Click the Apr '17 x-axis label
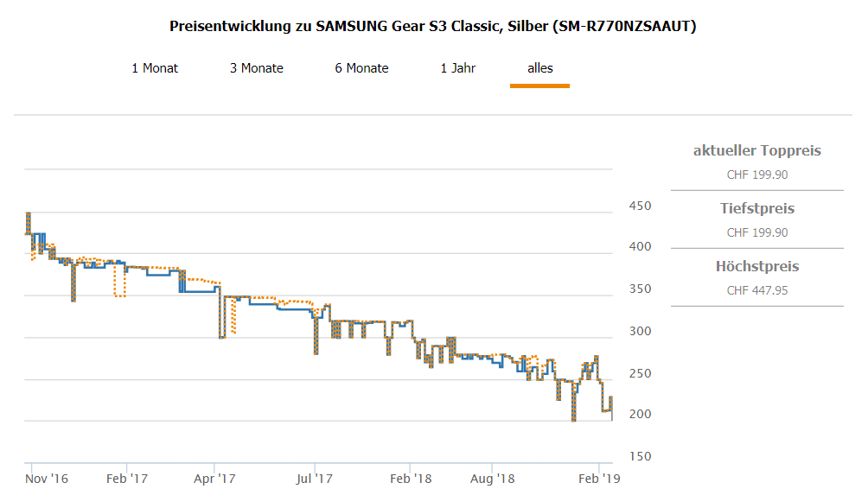The height and width of the screenshot is (489, 868). (215, 478)
